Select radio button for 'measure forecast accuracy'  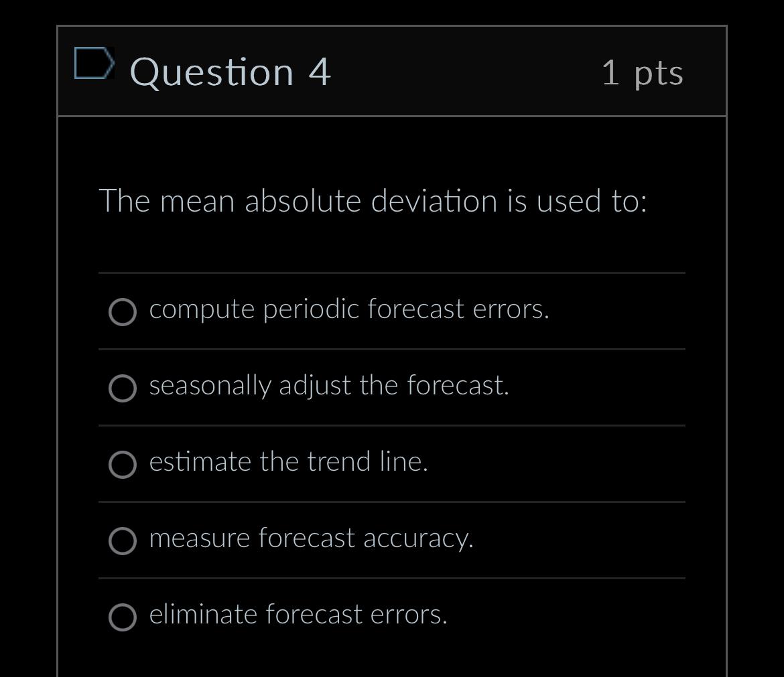(121, 541)
